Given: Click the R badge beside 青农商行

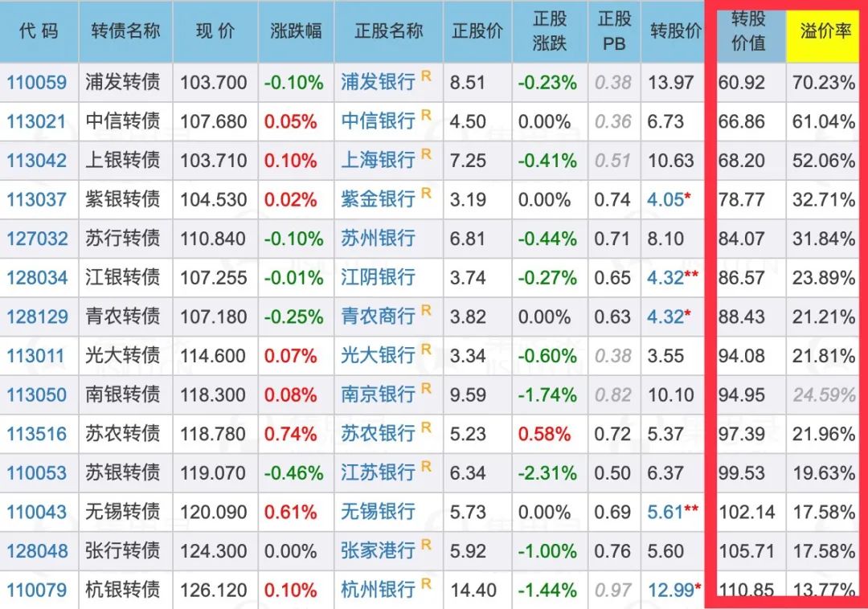Looking at the screenshot, I should coord(426,310).
